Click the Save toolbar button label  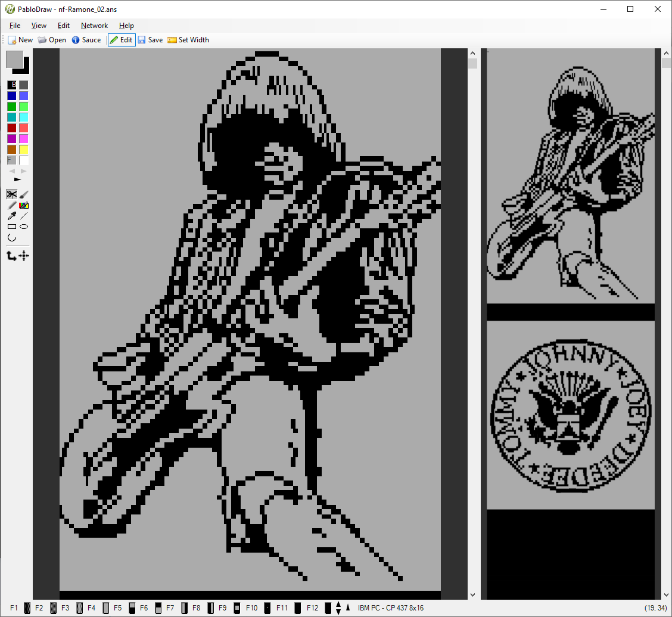tap(155, 40)
